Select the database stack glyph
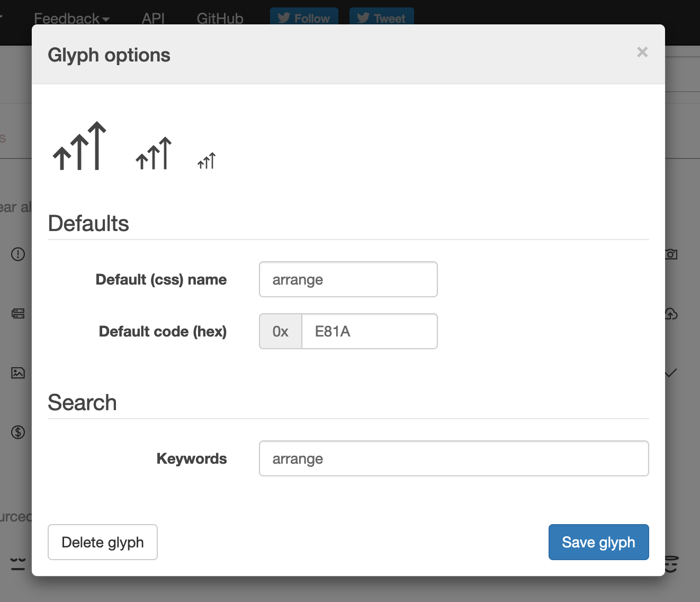 (x=17, y=313)
